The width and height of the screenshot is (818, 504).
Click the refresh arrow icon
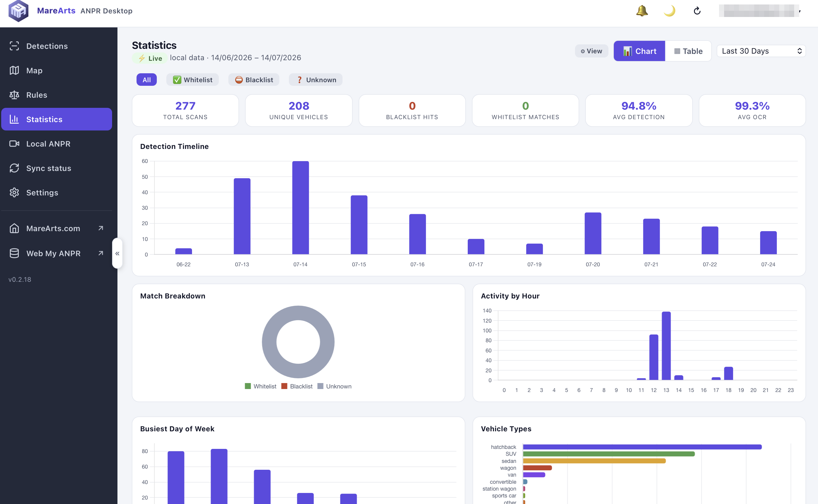[x=697, y=11]
